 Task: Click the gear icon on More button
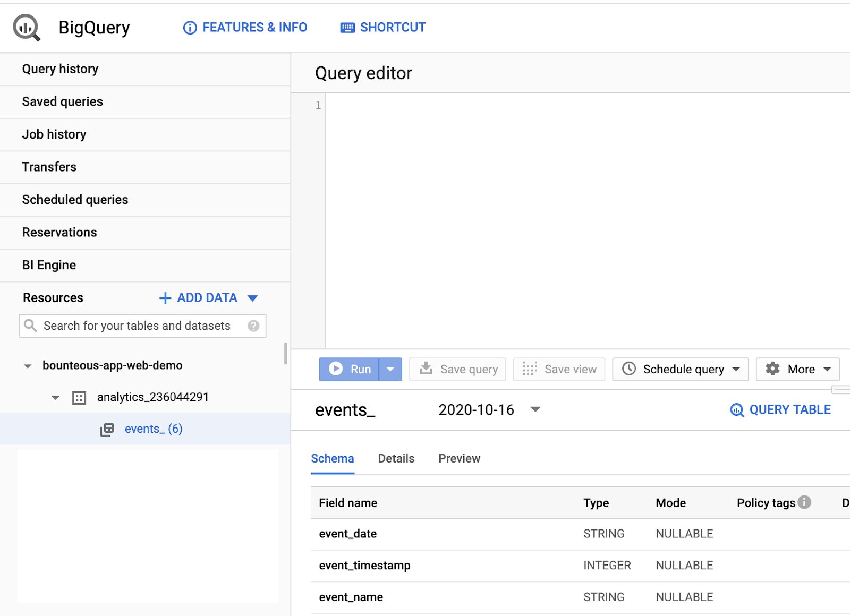772,369
